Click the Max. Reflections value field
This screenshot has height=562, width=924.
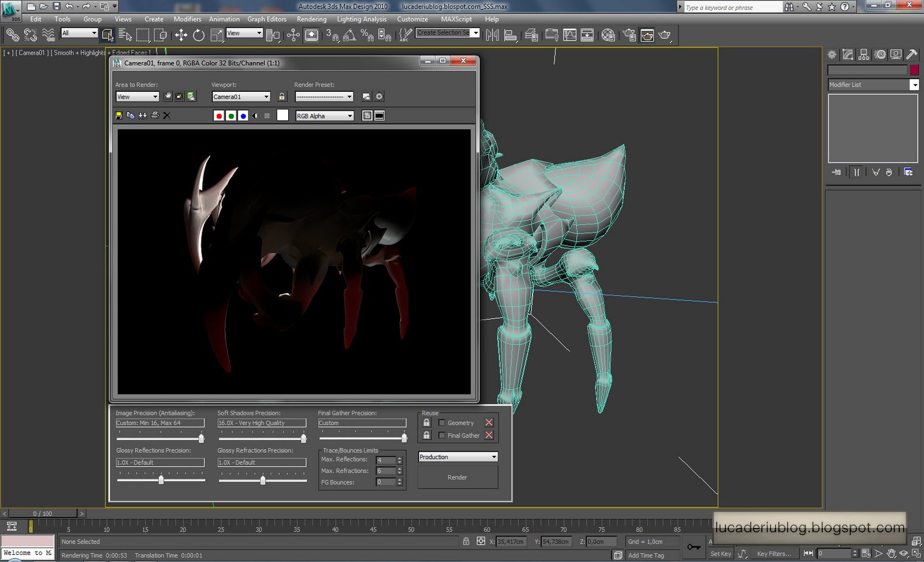click(x=385, y=460)
